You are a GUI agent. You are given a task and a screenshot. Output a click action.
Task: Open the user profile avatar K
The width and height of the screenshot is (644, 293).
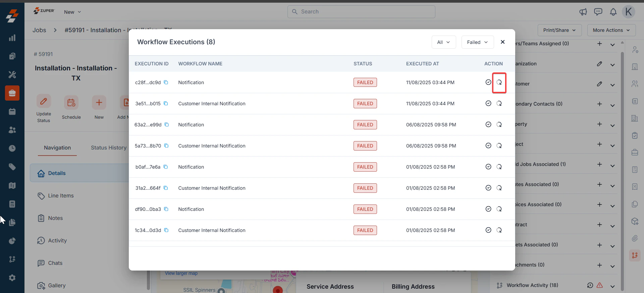click(629, 12)
